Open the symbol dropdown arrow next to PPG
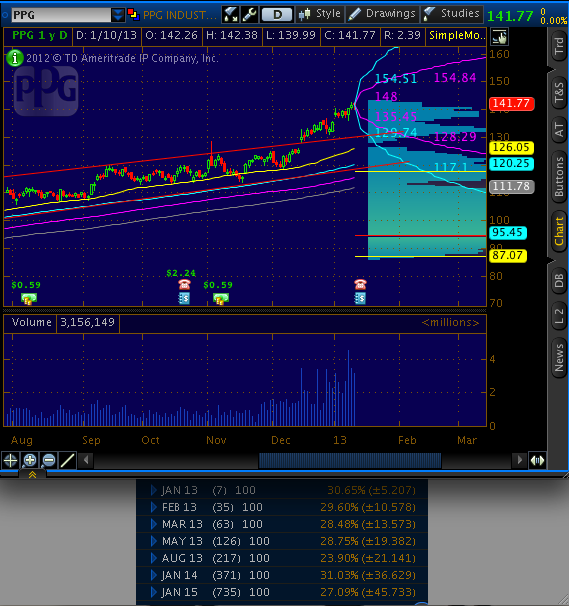The width and height of the screenshot is (569, 606). pyautogui.click(x=118, y=15)
